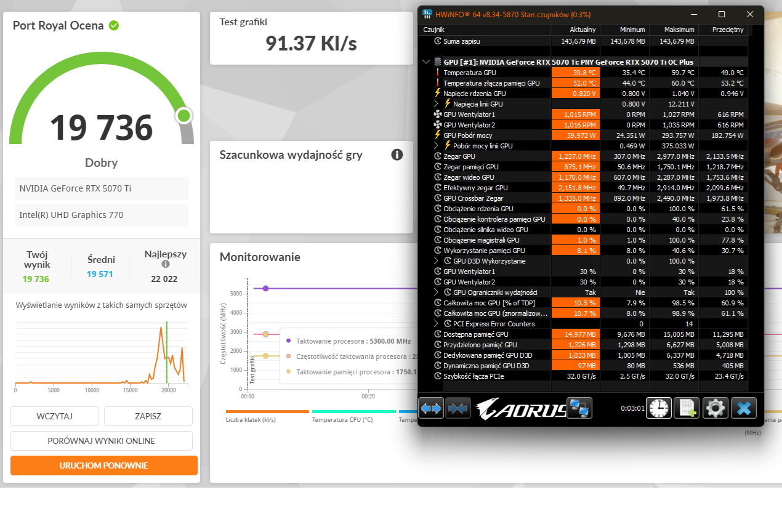
Task: Click thermometer icon of Temperatura złącza pamięci GPU
Action: (x=438, y=83)
